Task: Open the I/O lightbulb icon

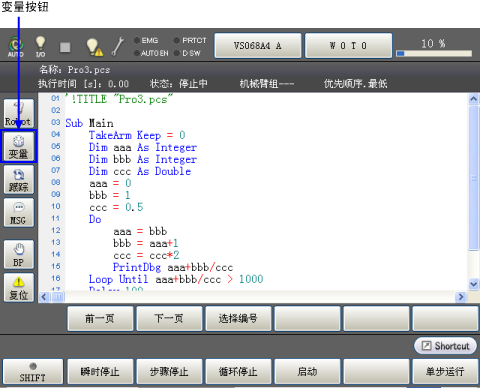Action: coord(40,46)
